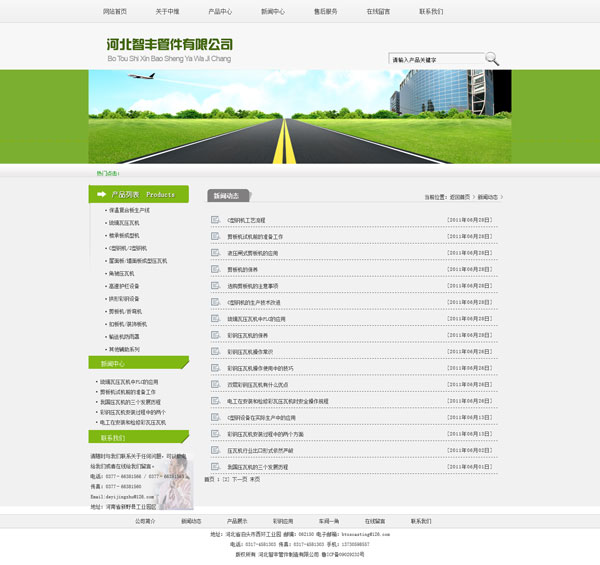Go to 首页 in pagination
The height and width of the screenshot is (565, 600).
click(x=209, y=479)
